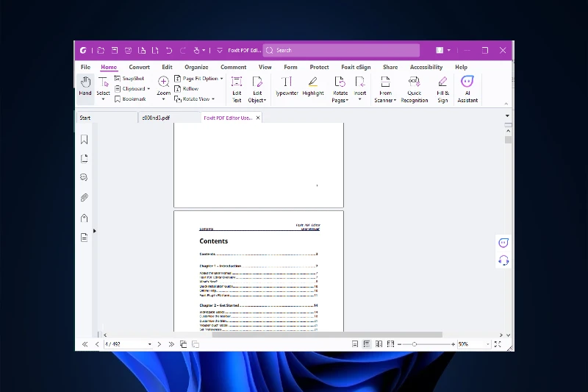Image resolution: width=588 pixels, height=392 pixels.
Task: Click the vertical scrollbar thumb
Action: [x=508, y=140]
